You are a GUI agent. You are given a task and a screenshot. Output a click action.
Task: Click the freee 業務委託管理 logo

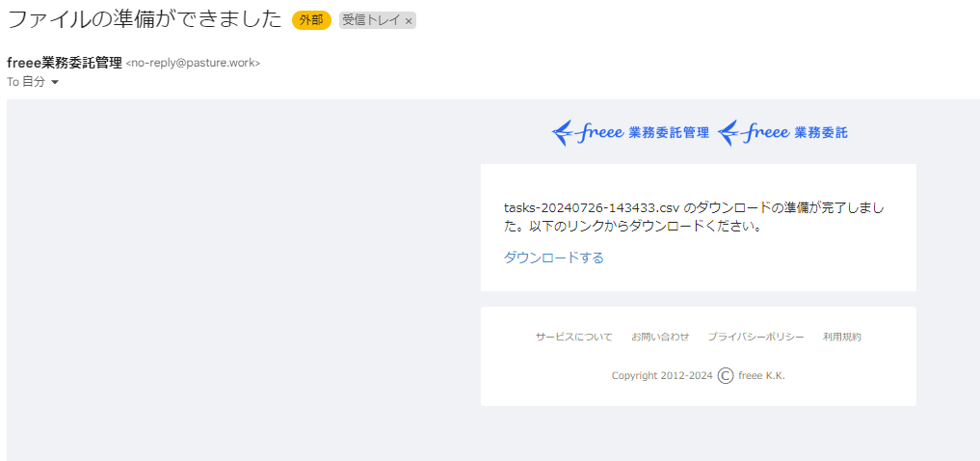(630, 132)
